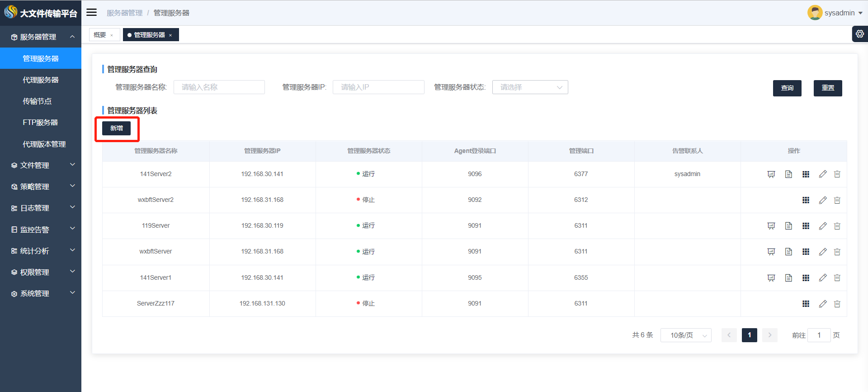Click the monitor icon for 141Server2 row

coord(771,174)
